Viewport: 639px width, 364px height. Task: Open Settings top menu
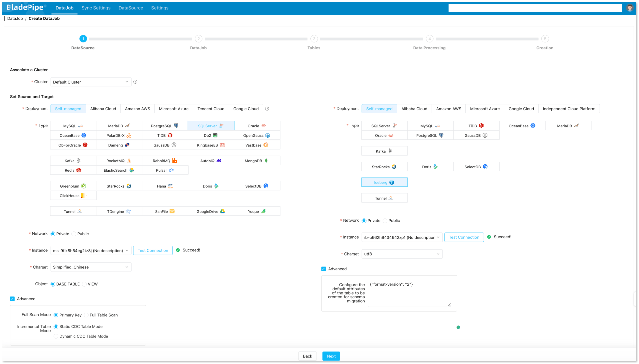(160, 8)
